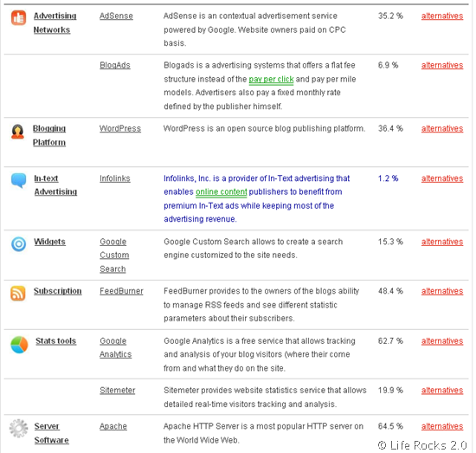This screenshot has height=453, width=476.
Task: View alternatives for Google Analytics
Action: pos(442,341)
